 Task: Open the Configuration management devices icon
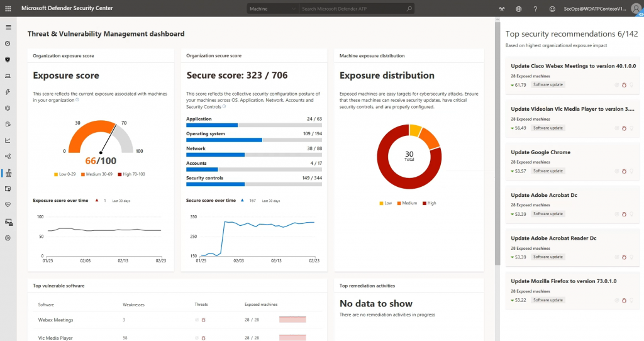click(9, 222)
